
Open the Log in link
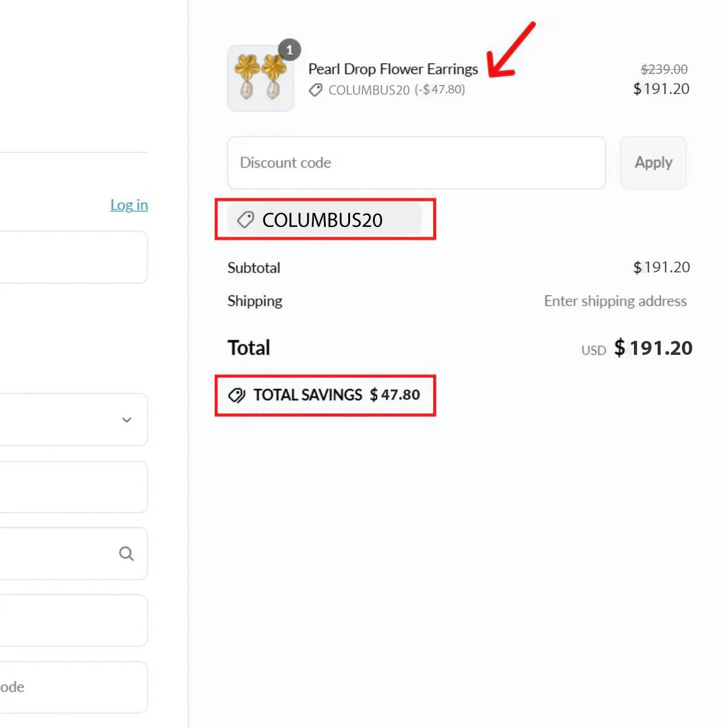coord(129,205)
